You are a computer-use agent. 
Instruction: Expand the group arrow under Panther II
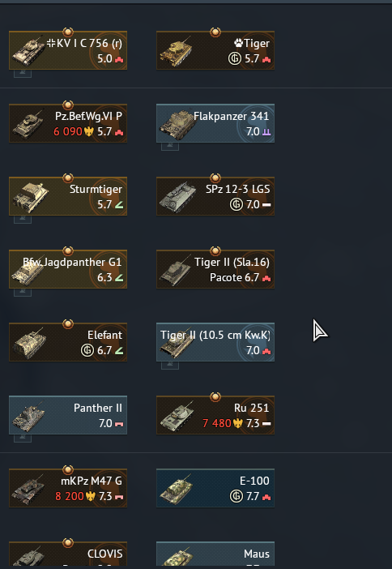pos(23,438)
